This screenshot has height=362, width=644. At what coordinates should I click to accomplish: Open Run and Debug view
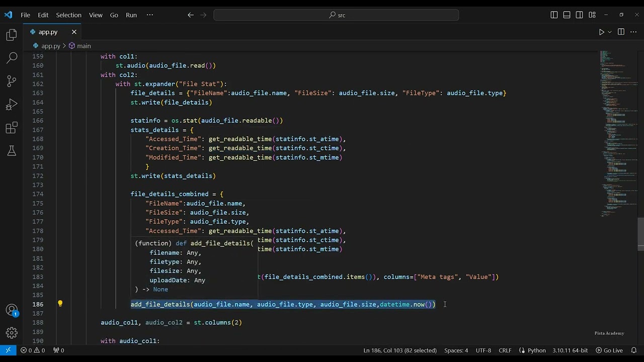click(x=12, y=105)
